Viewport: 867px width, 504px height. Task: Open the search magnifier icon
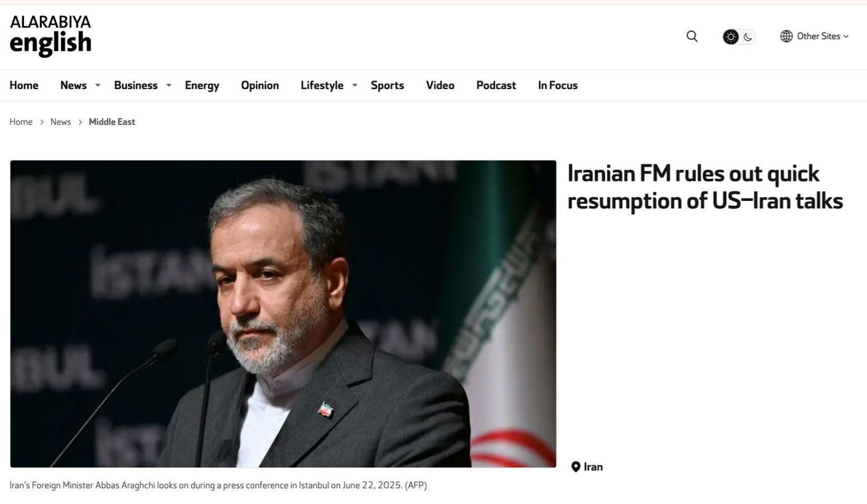click(x=692, y=36)
